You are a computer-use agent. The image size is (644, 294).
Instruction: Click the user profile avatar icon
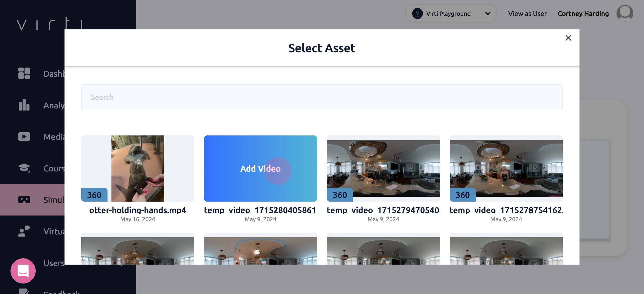click(625, 13)
